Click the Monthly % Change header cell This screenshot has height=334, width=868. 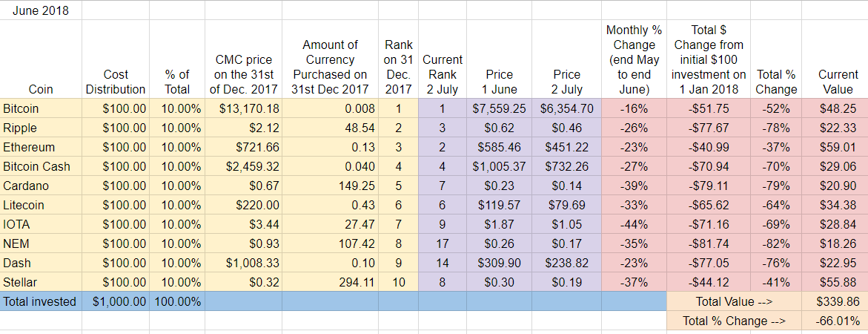pyautogui.click(x=634, y=60)
